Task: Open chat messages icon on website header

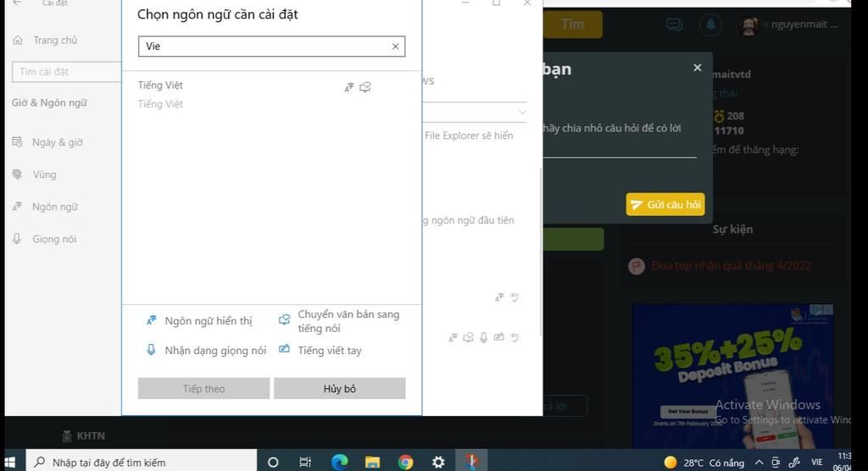Action: pos(674,25)
